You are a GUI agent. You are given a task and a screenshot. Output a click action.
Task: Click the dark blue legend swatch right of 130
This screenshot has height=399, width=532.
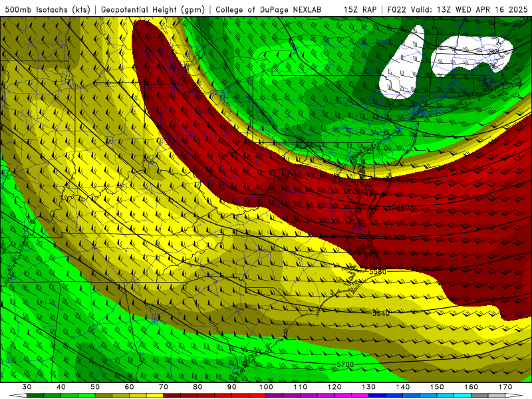tap(377, 396)
